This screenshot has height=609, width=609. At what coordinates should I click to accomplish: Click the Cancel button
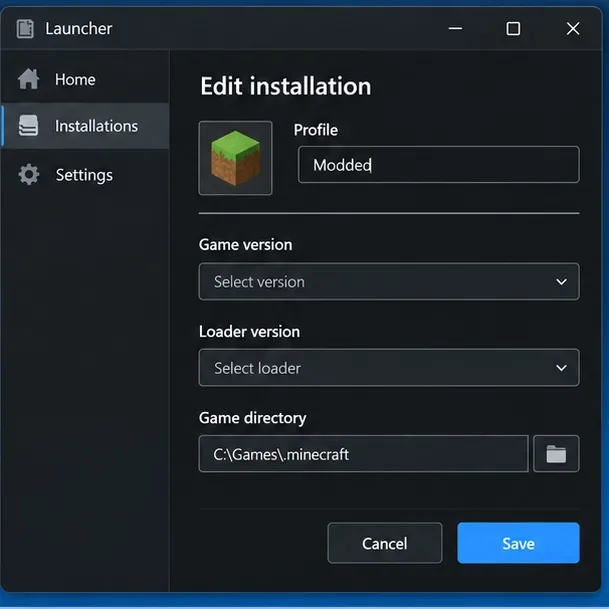pyautogui.click(x=385, y=543)
